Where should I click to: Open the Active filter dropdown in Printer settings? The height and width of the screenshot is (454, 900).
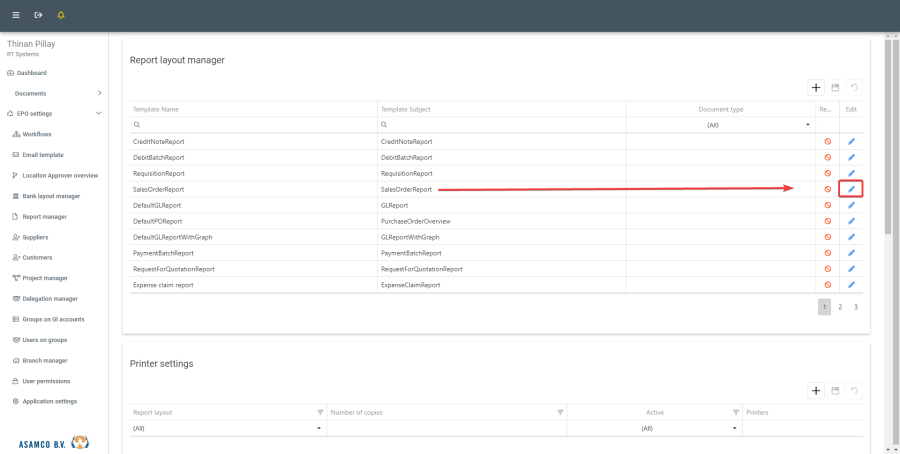734,428
